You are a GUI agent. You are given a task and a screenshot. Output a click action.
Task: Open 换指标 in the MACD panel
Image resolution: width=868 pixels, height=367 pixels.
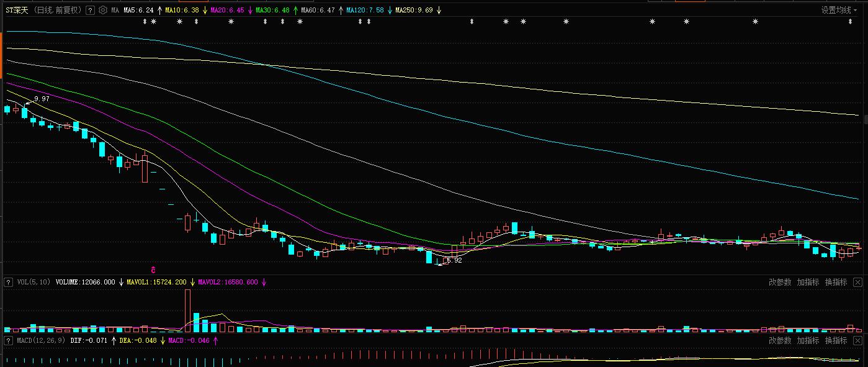click(x=836, y=340)
